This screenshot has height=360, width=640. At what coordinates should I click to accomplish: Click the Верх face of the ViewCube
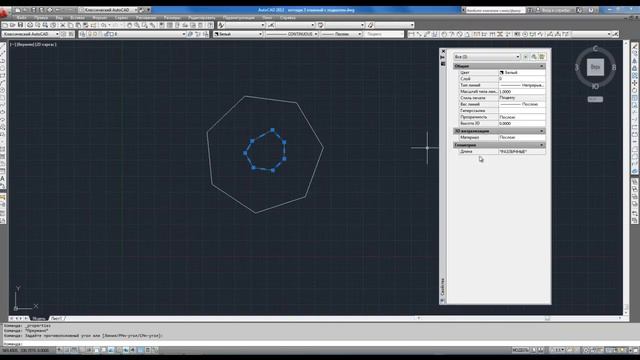595,67
